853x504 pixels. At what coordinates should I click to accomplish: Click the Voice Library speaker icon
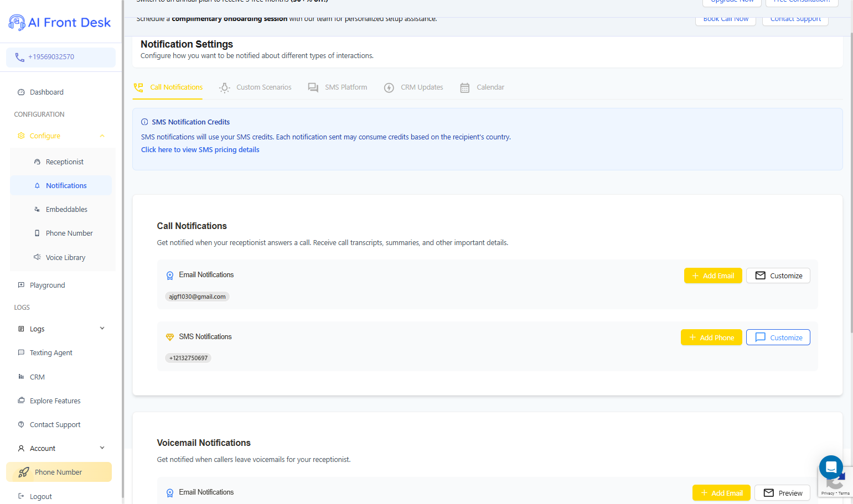[37, 257]
